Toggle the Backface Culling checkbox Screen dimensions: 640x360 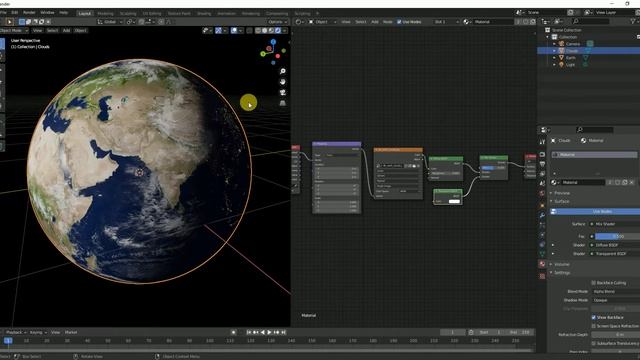[593, 282]
